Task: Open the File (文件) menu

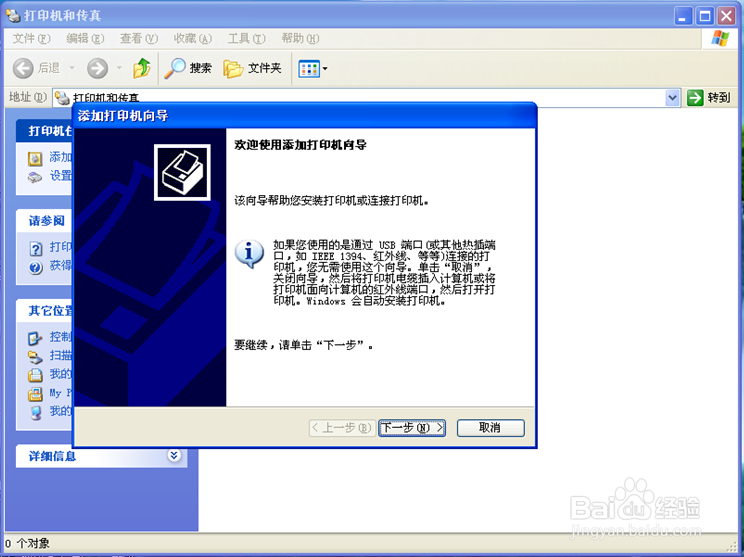Action: [31, 38]
